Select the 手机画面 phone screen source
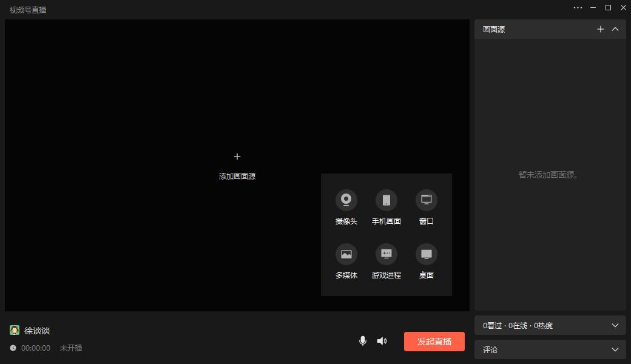Screen dimensions: 631x364 [386, 200]
